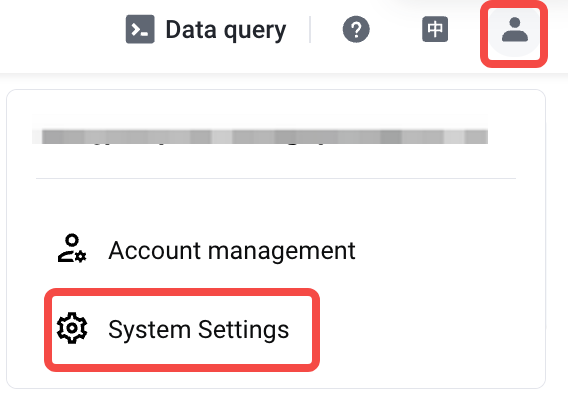The width and height of the screenshot is (568, 404).
Task: Click the "Data query" text label
Action: click(x=226, y=30)
